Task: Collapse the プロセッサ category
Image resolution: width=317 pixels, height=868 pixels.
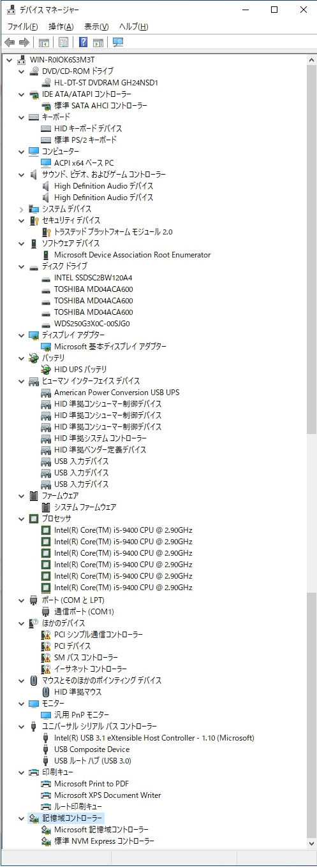Action: coord(21,519)
